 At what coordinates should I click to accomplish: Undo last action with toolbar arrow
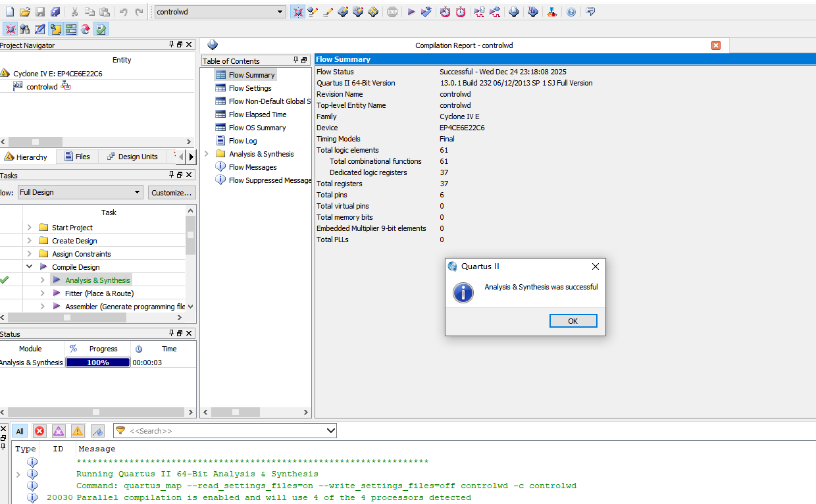[x=123, y=12]
